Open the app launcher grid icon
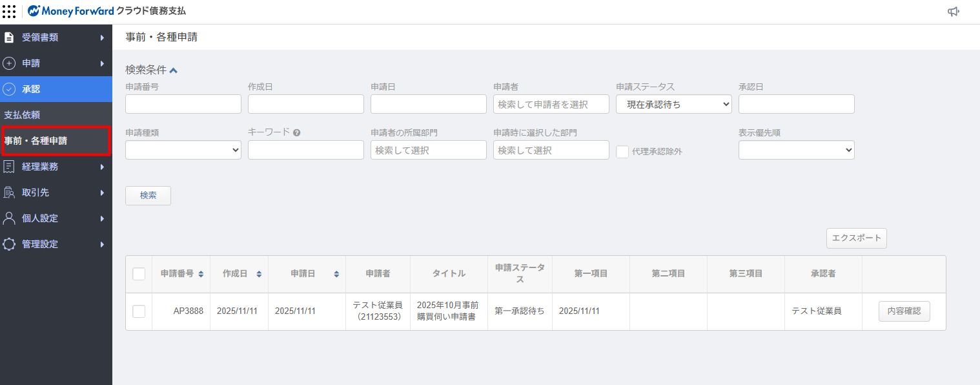Screen dimensions: 980x385 coord(9,11)
